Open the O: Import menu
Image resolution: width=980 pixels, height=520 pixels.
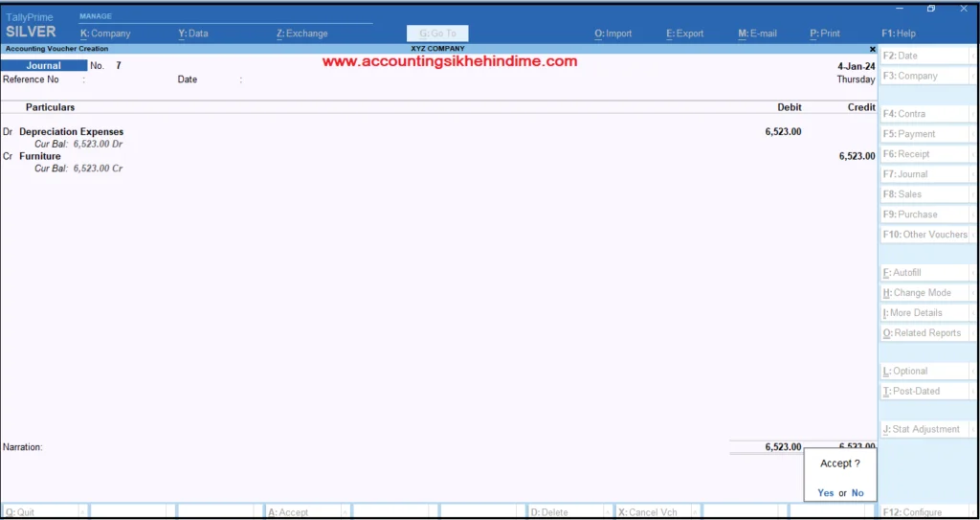(613, 34)
